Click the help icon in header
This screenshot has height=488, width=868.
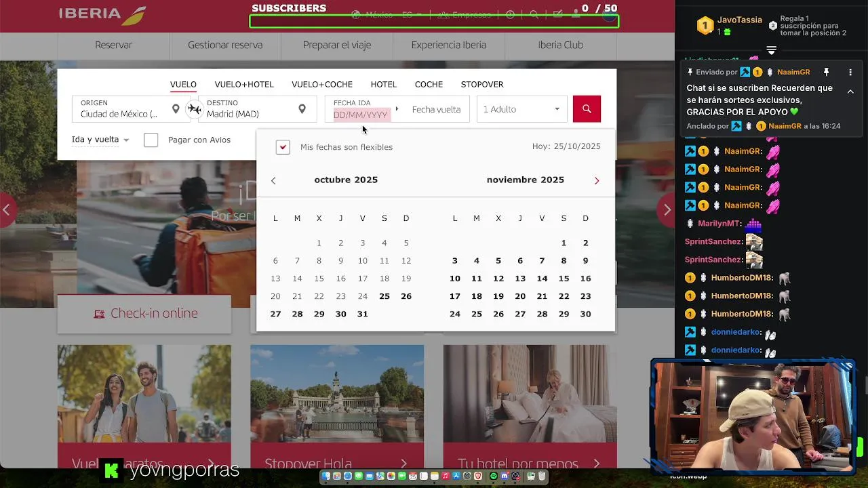tap(510, 14)
